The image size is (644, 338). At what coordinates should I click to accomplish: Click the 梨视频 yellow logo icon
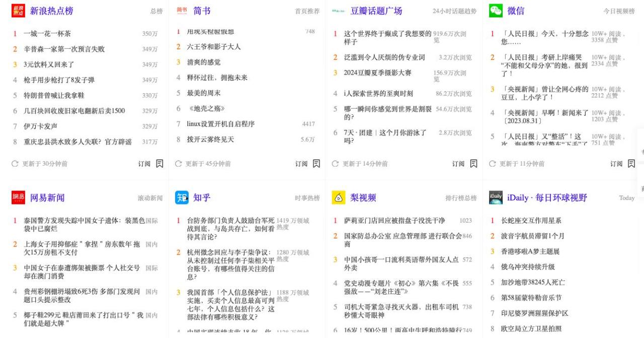[338, 197]
